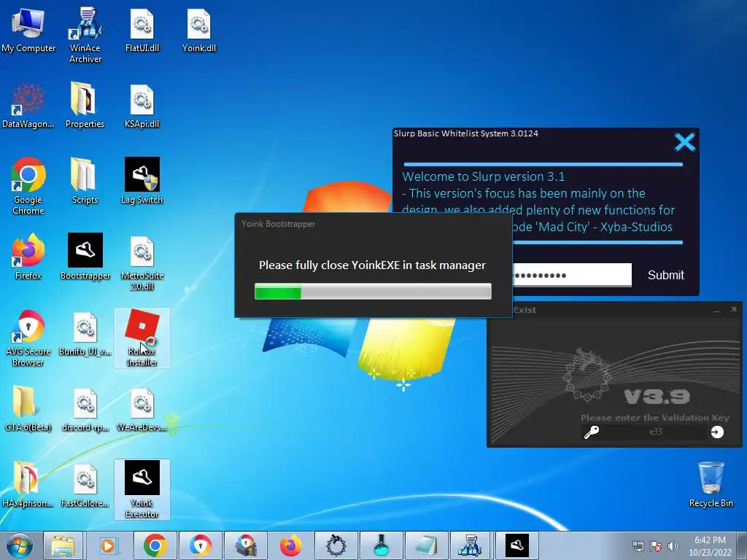Minimize the V3.9 validation key window
The height and width of the screenshot is (560, 747).
tap(716, 310)
